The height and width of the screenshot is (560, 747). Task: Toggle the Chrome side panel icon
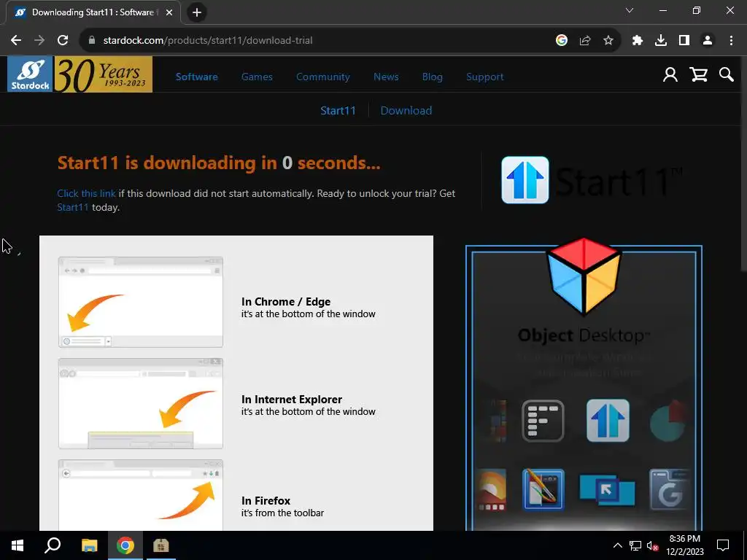(x=684, y=41)
